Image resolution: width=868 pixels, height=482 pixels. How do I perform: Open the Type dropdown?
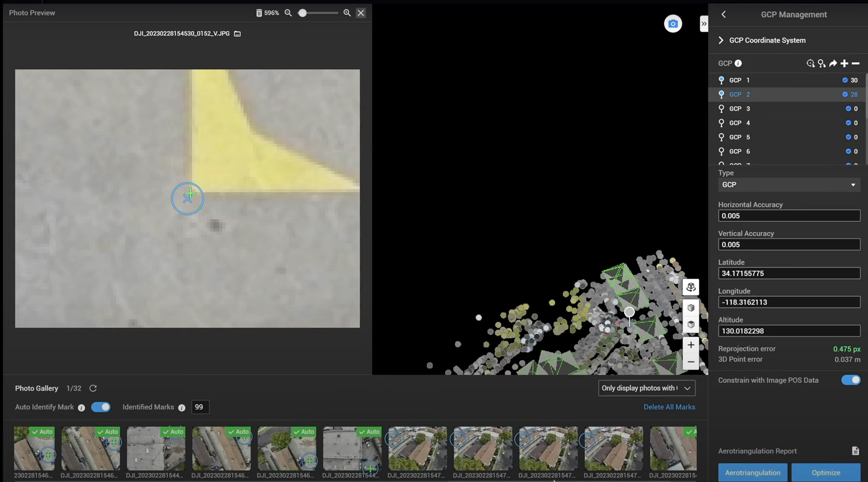pyautogui.click(x=789, y=185)
